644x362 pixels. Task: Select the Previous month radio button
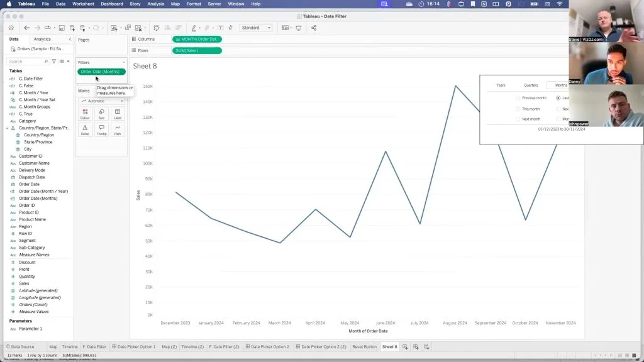click(x=518, y=98)
